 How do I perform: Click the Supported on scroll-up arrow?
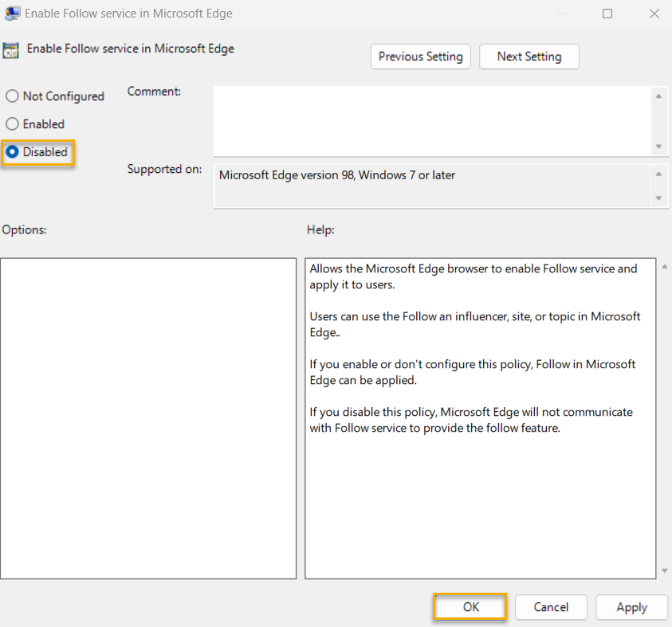[x=659, y=173]
